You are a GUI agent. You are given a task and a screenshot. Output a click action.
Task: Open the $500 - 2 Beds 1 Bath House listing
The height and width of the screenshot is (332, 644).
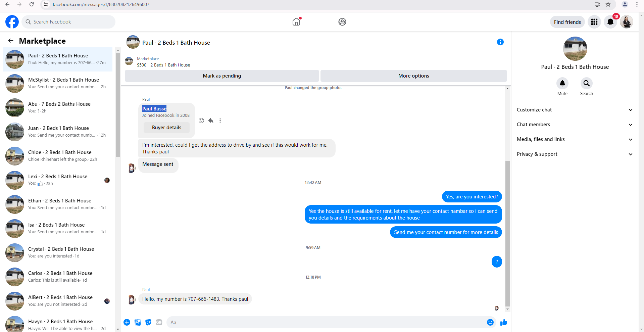tap(163, 65)
